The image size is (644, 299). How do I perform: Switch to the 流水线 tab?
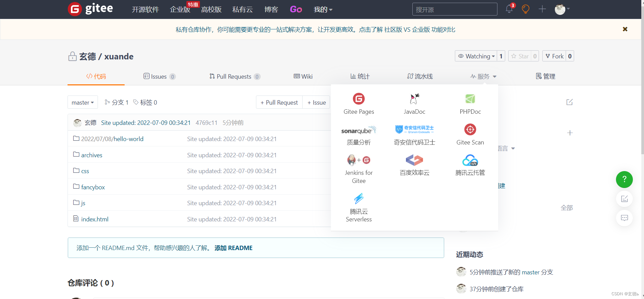pyautogui.click(x=420, y=76)
